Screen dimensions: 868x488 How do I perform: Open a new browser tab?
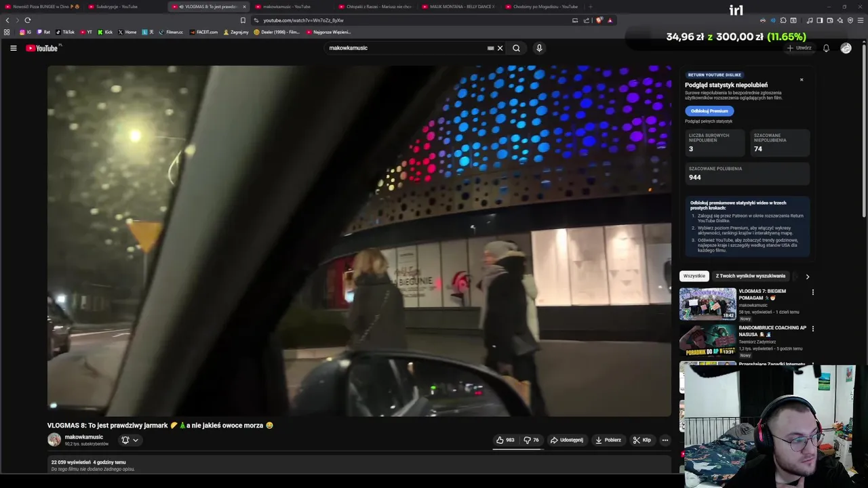pos(590,7)
